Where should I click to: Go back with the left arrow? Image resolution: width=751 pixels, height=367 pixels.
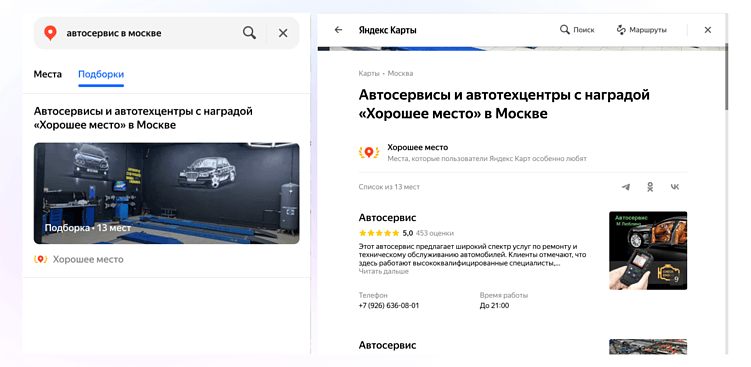pyautogui.click(x=338, y=30)
